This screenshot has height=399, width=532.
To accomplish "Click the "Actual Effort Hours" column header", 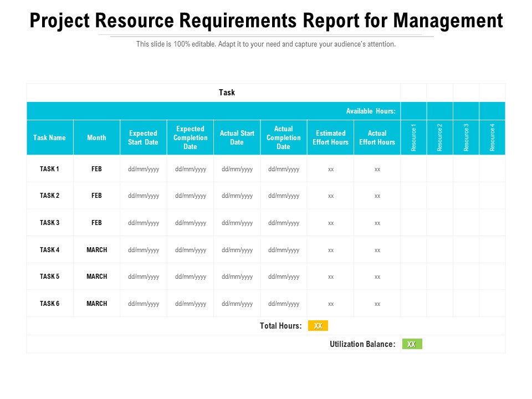I will [377, 137].
